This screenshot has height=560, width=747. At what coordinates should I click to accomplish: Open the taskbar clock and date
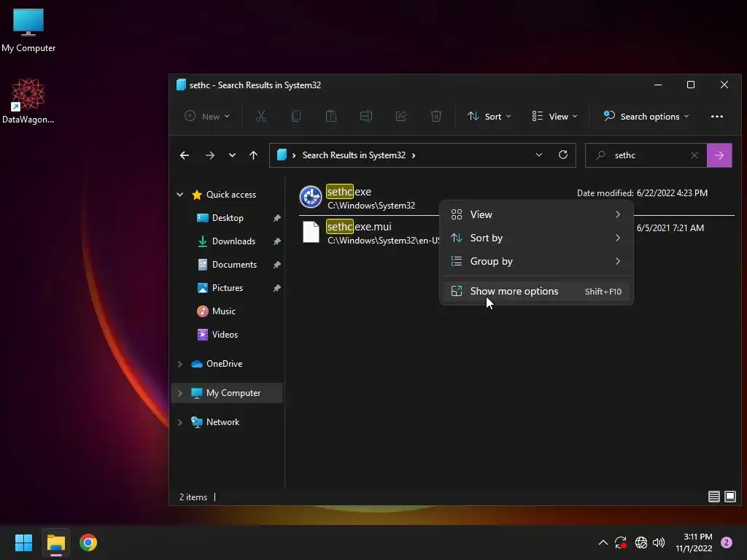click(x=694, y=542)
